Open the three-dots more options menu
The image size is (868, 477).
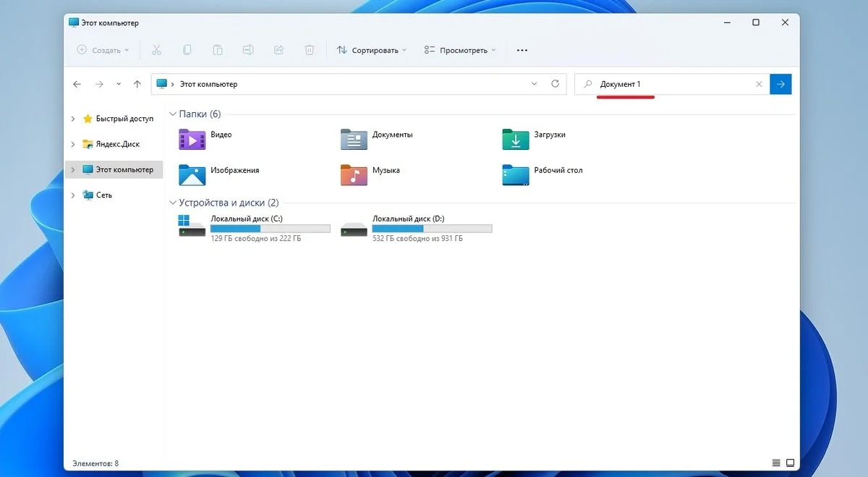tap(522, 50)
